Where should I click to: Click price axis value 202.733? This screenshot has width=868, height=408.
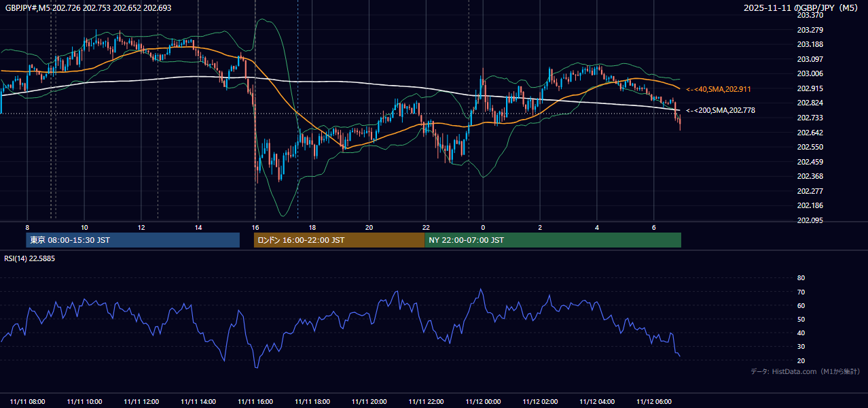810,118
